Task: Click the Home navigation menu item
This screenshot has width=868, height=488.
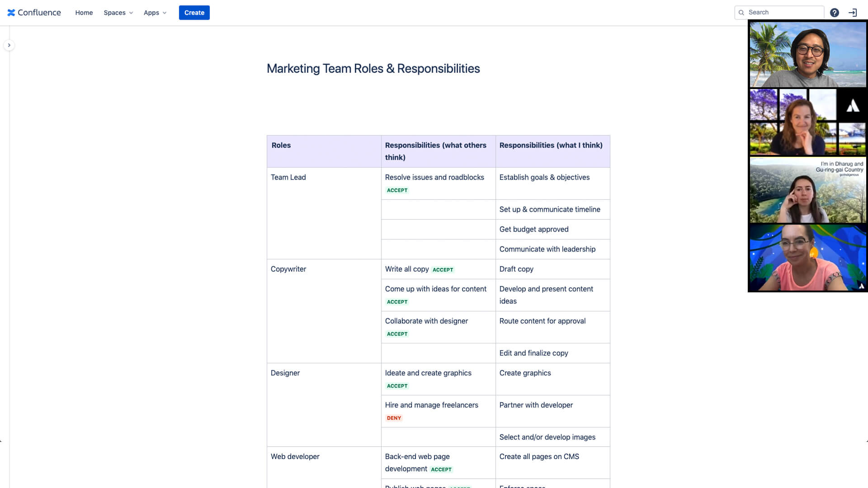Action: [x=84, y=12]
